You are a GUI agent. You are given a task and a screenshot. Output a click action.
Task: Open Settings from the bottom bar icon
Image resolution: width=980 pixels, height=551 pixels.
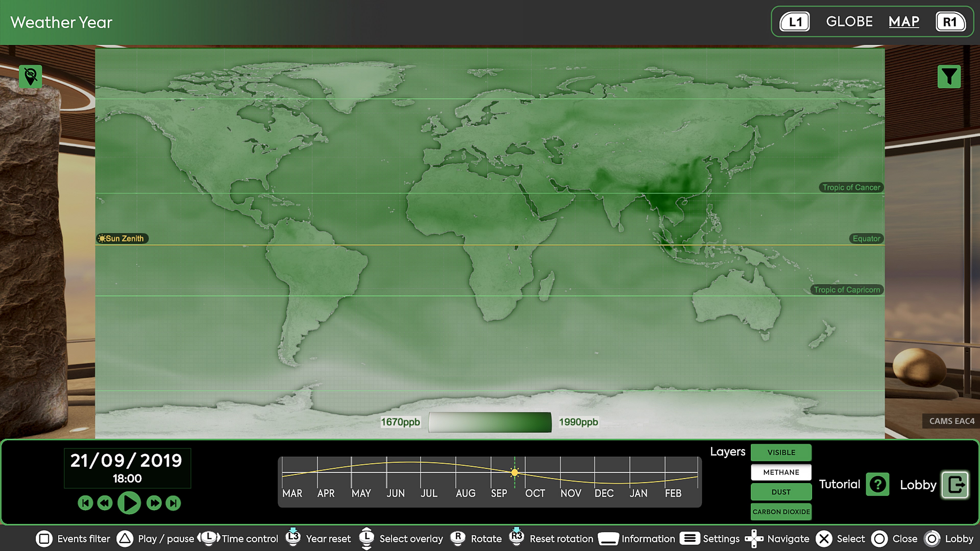690,539
